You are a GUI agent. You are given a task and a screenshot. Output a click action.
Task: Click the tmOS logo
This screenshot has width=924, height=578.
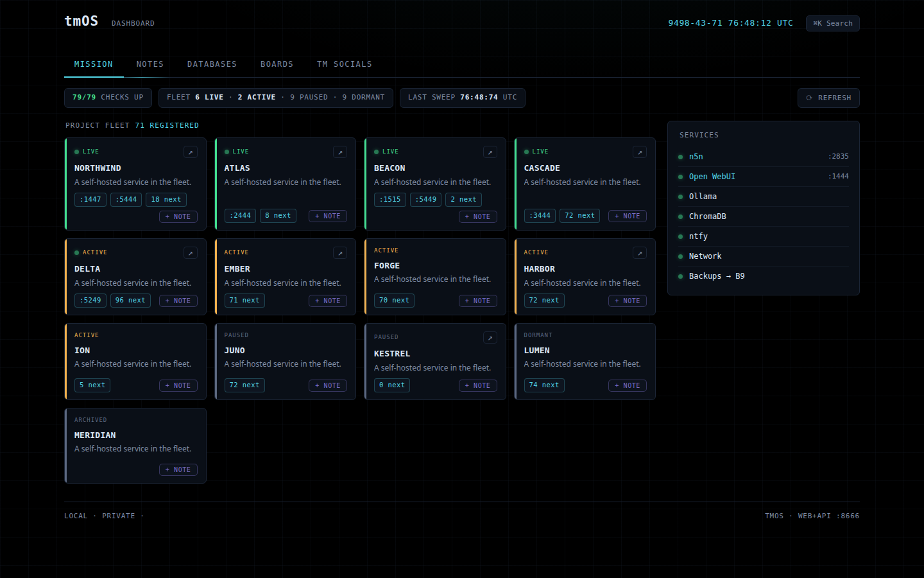click(81, 21)
